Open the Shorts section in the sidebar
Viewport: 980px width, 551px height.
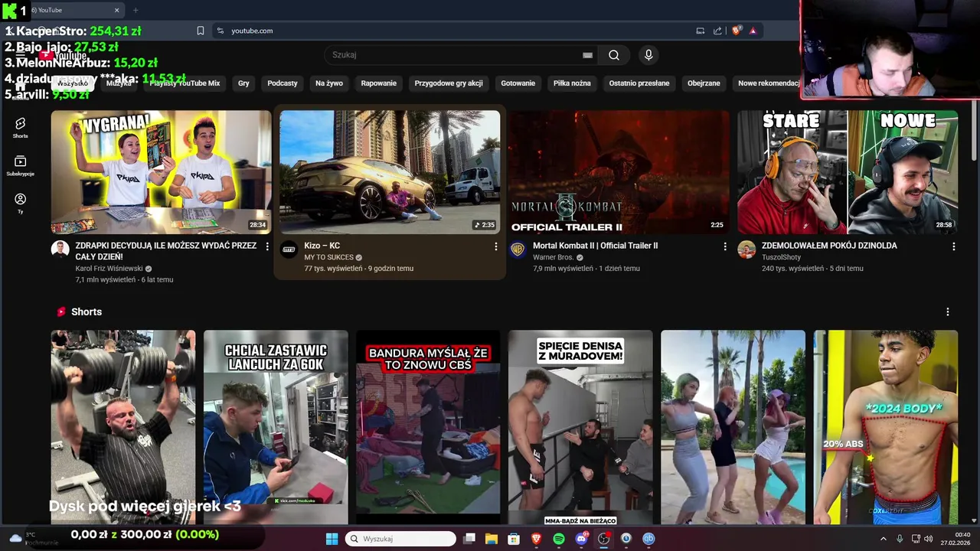[x=20, y=127]
